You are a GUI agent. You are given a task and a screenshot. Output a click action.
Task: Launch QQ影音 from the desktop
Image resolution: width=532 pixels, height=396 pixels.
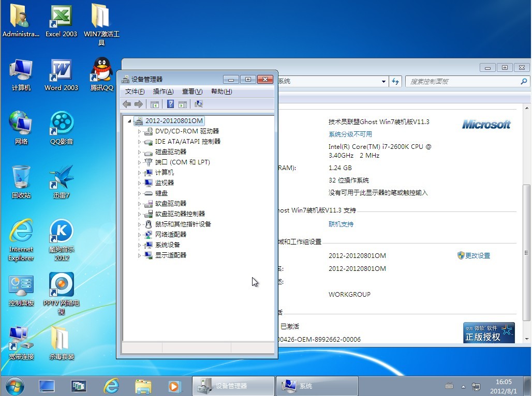pos(62,128)
